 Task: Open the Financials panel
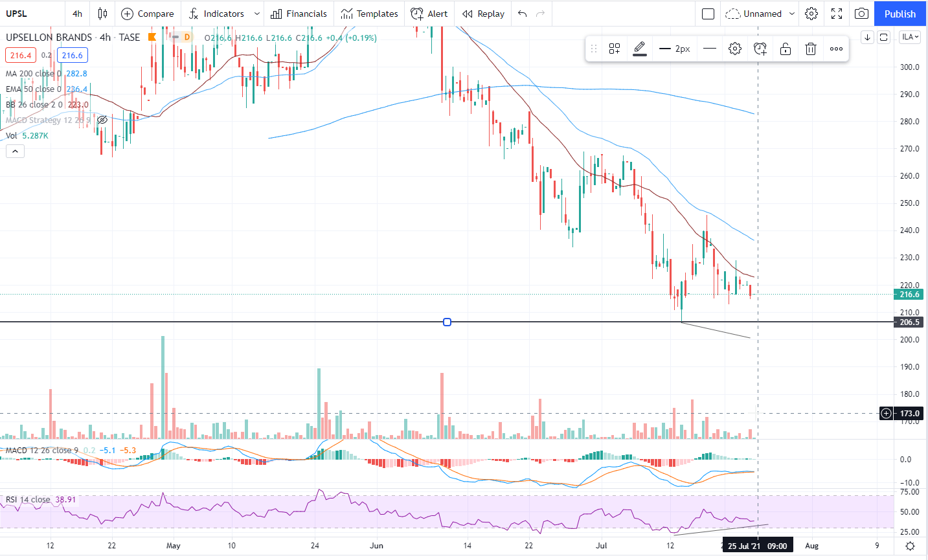tap(299, 14)
